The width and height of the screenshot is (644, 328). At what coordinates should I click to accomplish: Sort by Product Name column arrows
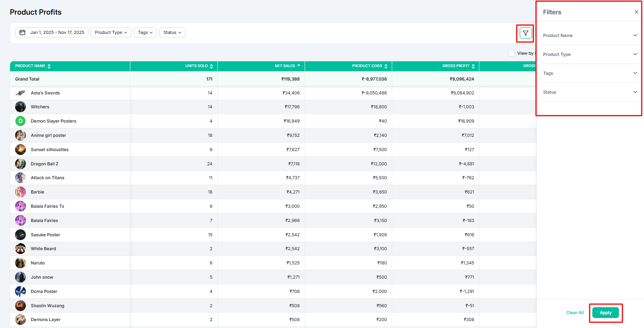(x=49, y=66)
